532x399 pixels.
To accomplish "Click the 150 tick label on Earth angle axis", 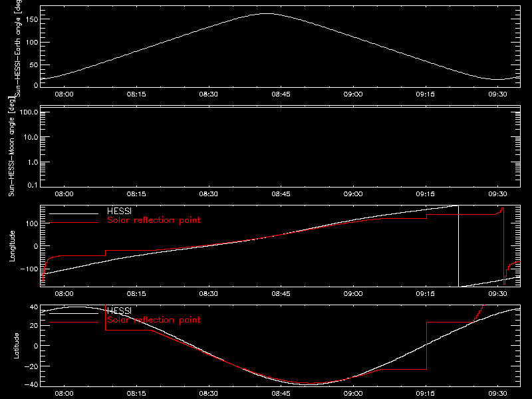I will (32, 19).
